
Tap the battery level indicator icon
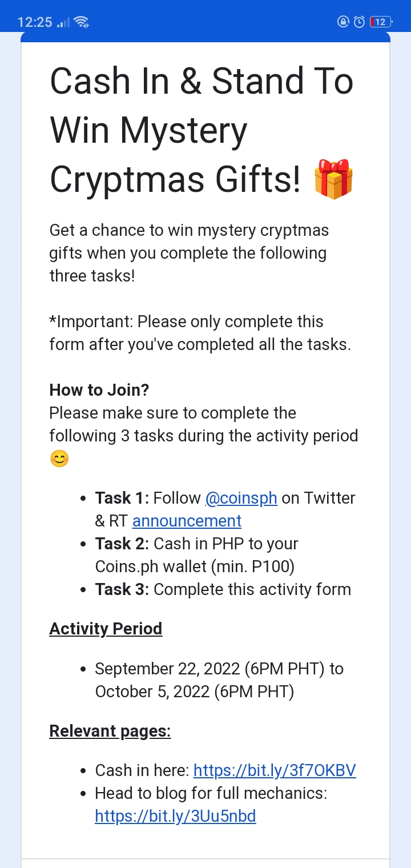pyautogui.click(x=381, y=22)
